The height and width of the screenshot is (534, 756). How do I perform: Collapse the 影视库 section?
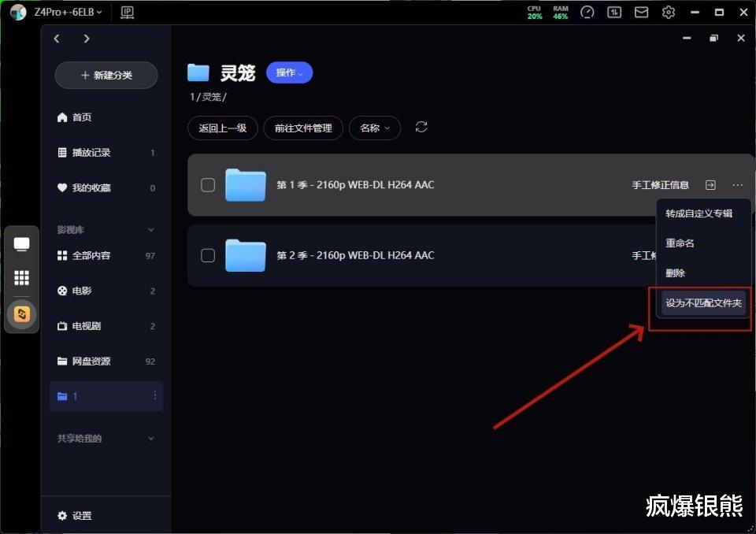[x=151, y=230]
